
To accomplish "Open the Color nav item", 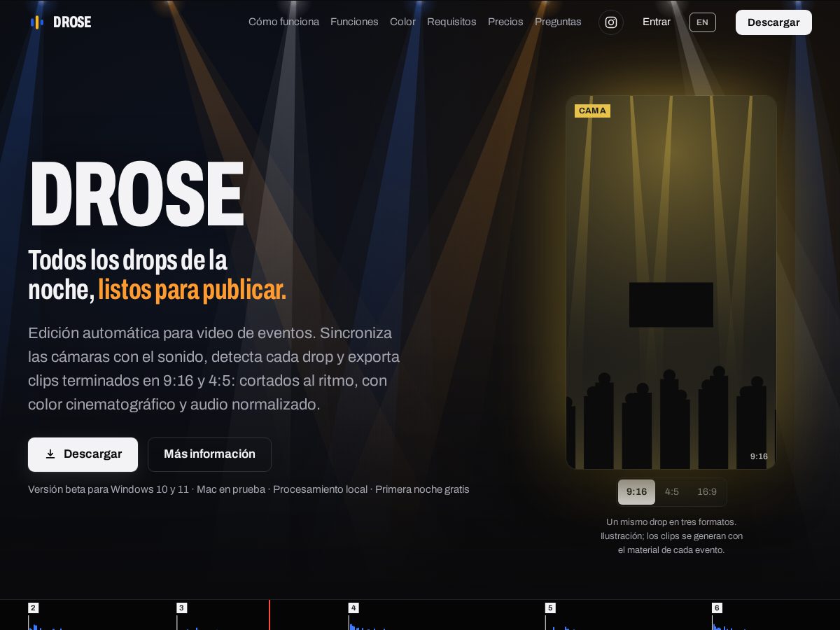I will pos(402,22).
